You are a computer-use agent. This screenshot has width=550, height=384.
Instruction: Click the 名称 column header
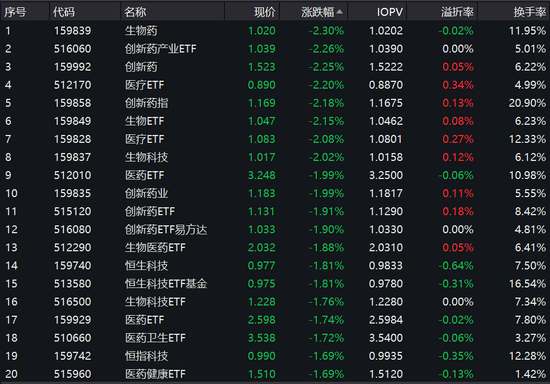point(135,12)
